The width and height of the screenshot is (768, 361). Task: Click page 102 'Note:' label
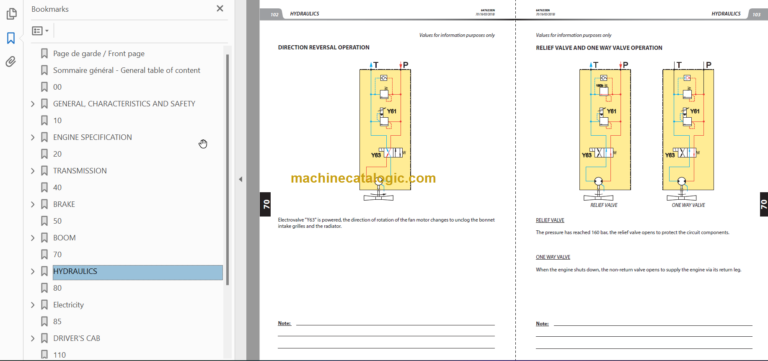pyautogui.click(x=284, y=323)
